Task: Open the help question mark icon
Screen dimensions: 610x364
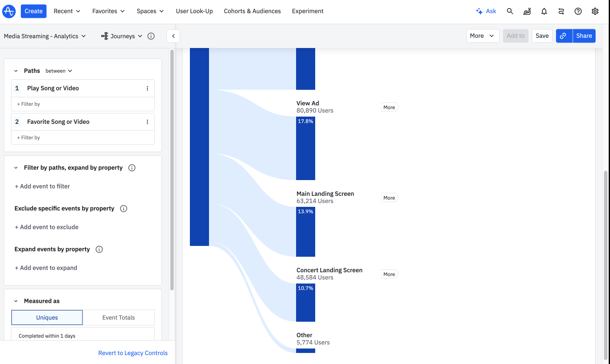Action: coord(578,11)
